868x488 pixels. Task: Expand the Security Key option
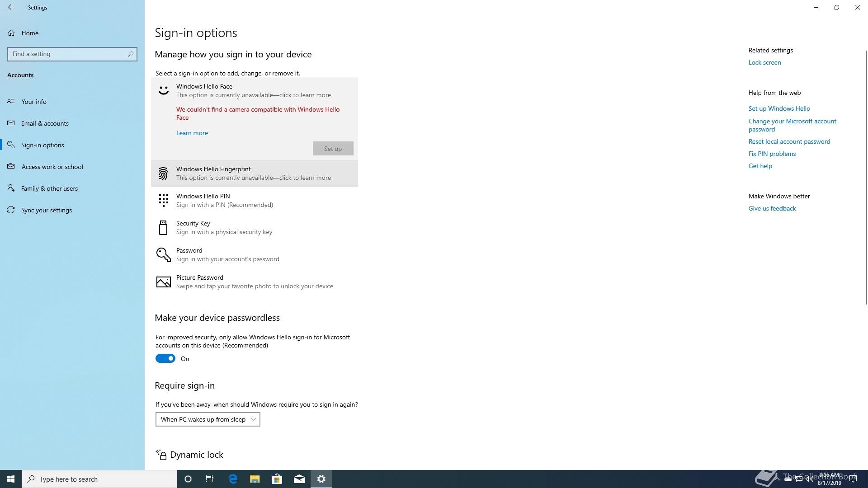[x=255, y=227]
